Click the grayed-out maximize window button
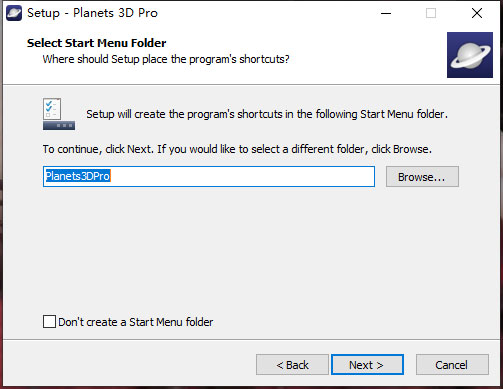 431,13
